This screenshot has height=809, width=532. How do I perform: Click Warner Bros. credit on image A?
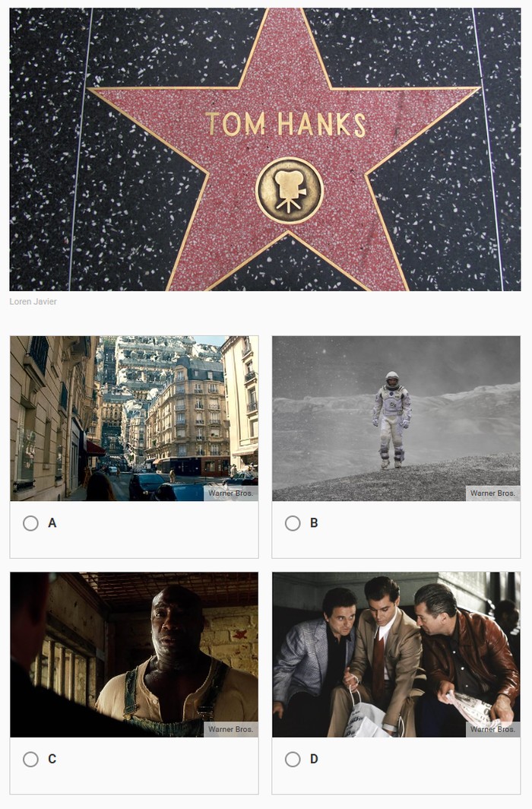[231, 493]
